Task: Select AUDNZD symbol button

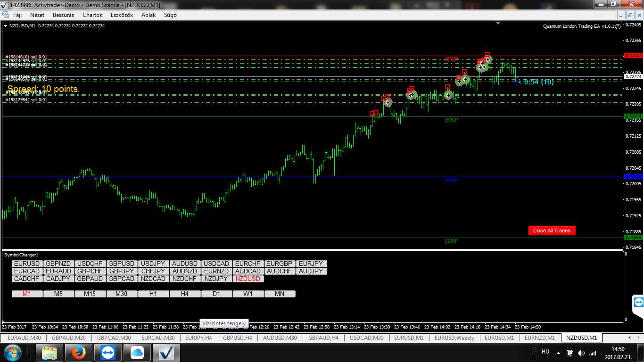Action: (x=185, y=271)
